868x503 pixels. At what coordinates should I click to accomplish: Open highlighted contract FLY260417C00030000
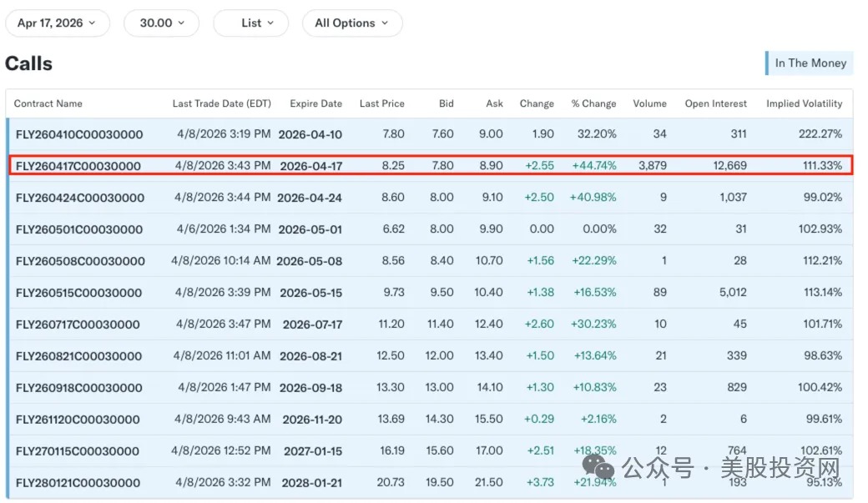pos(78,166)
